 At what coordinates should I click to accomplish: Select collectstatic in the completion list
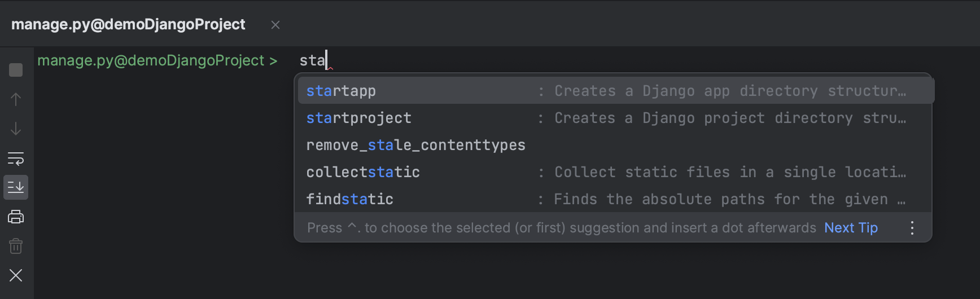coord(363,172)
